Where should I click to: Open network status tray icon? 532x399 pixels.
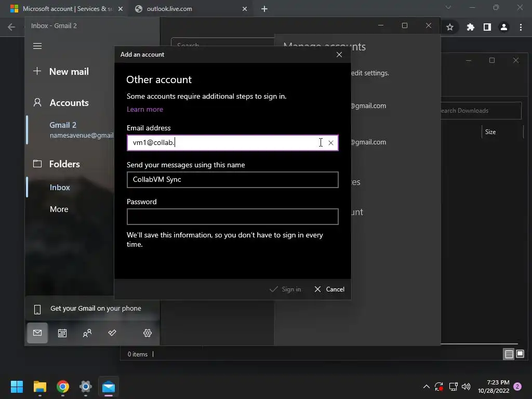coord(453,387)
